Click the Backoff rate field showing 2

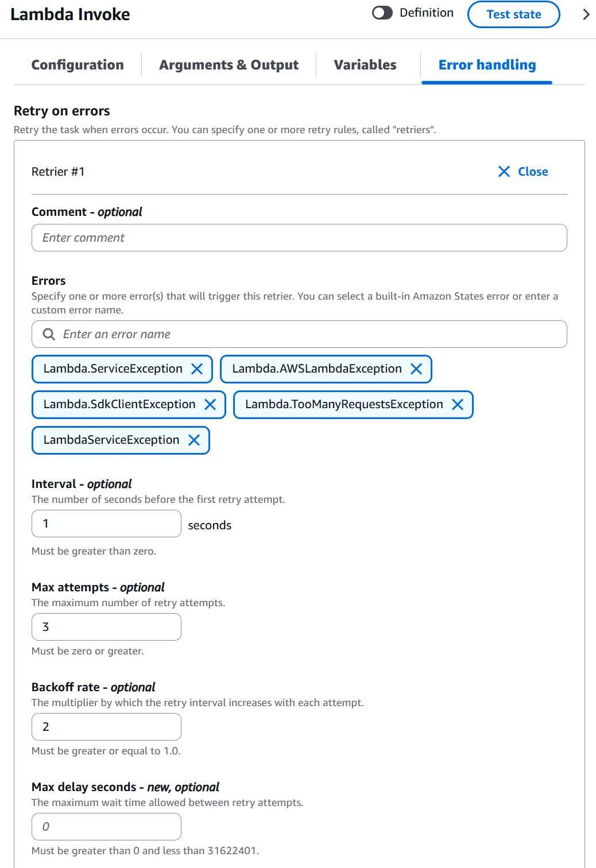(x=106, y=726)
